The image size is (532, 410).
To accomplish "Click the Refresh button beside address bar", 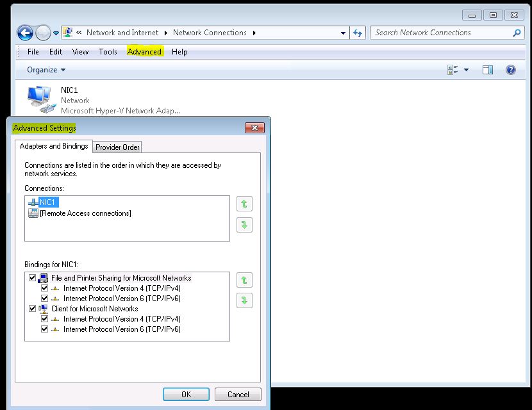I will pyautogui.click(x=358, y=33).
